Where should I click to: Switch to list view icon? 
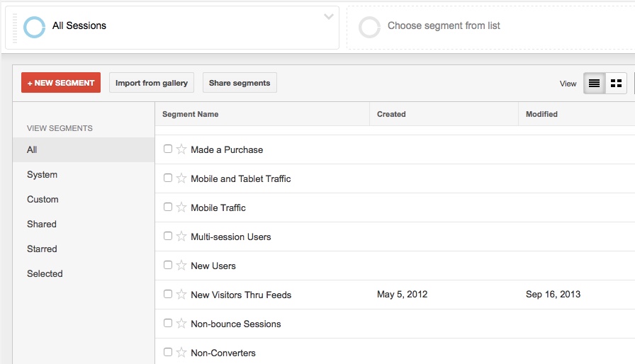coord(594,84)
